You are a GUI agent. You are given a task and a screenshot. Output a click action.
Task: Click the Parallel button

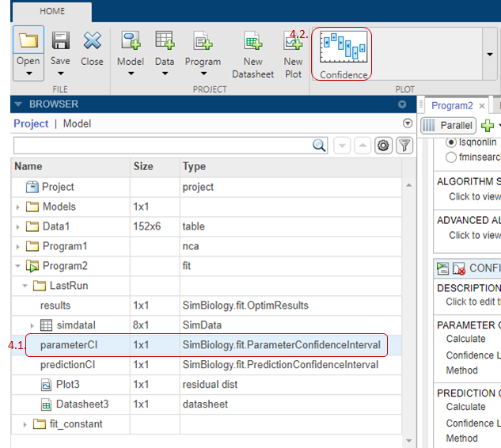[449, 125]
